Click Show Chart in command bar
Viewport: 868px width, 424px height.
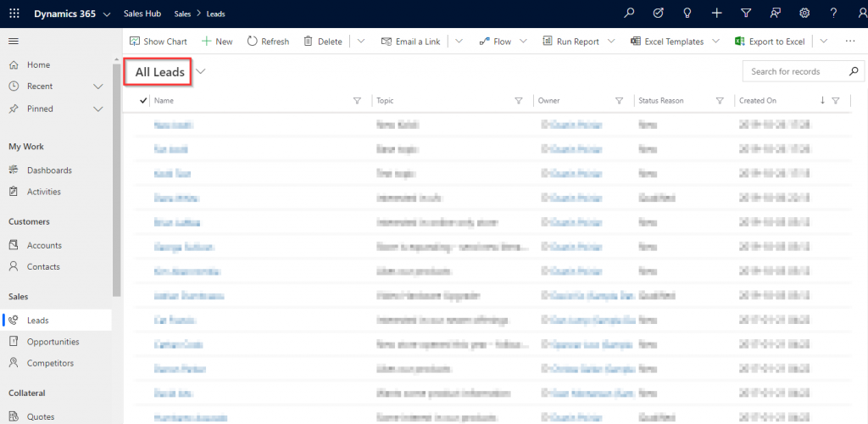159,42
